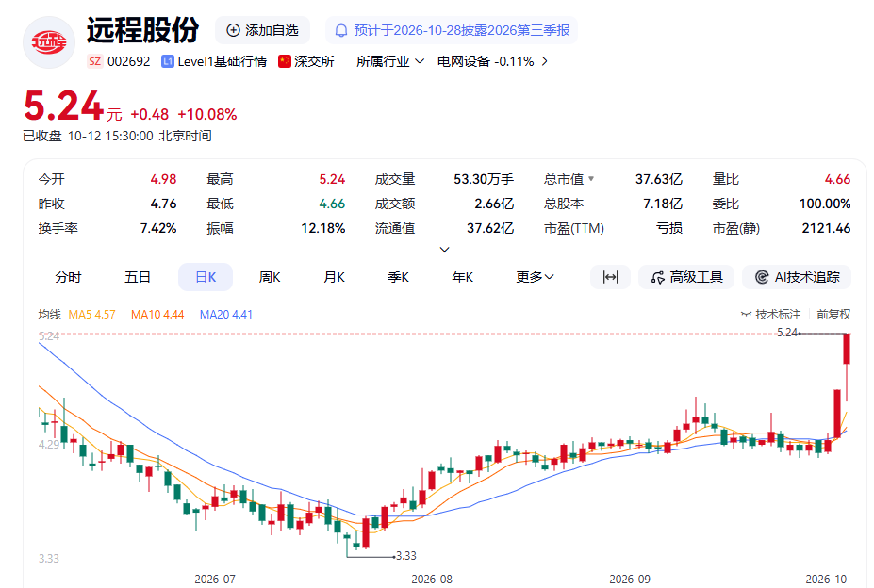This screenshot has height=588, width=874.
Task: Select the 季K chart tab
Action: click(x=398, y=277)
